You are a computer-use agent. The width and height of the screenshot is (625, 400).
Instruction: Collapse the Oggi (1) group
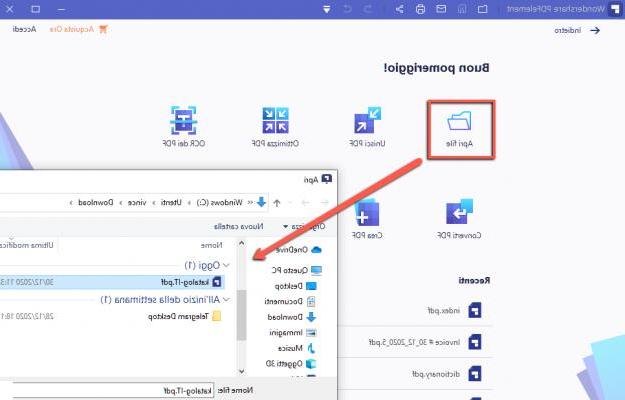coord(226,265)
